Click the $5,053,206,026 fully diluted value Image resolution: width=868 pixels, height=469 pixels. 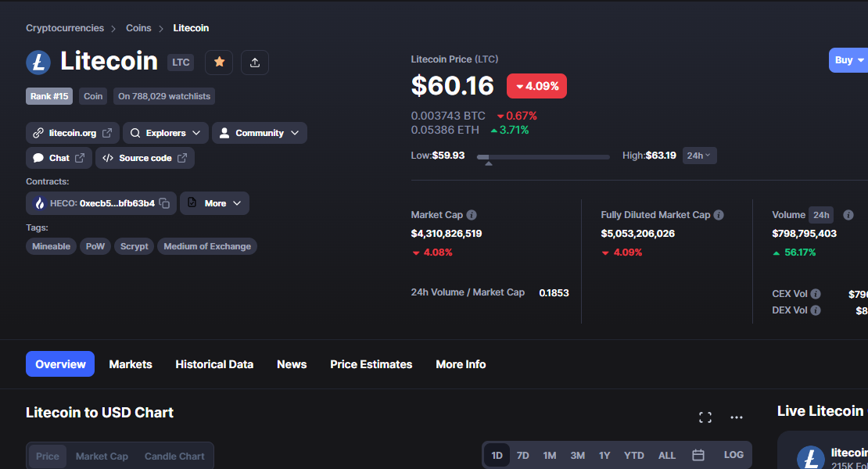coord(638,234)
